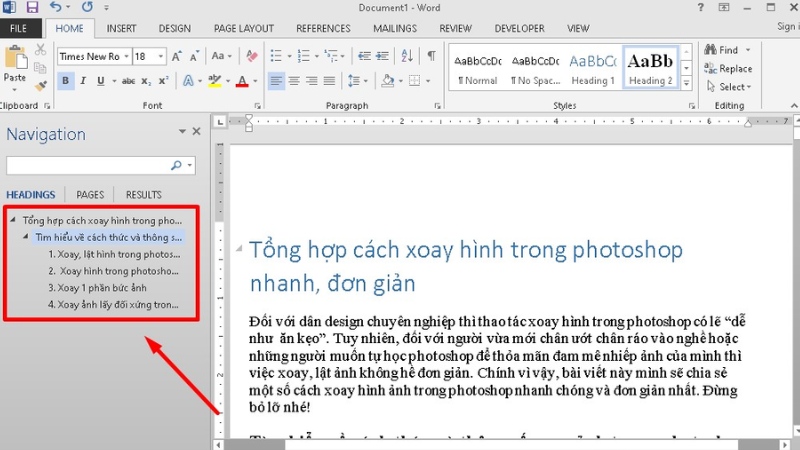The width and height of the screenshot is (800, 450).
Task: Switch to the REFERENCES tab
Action: pyautogui.click(x=323, y=29)
